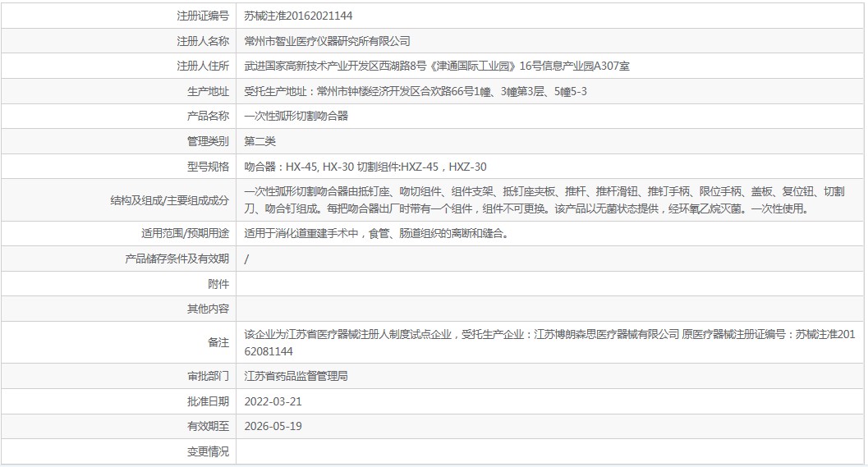Click the label 生产地址
The height and width of the screenshot is (467, 868).
coord(208,91)
